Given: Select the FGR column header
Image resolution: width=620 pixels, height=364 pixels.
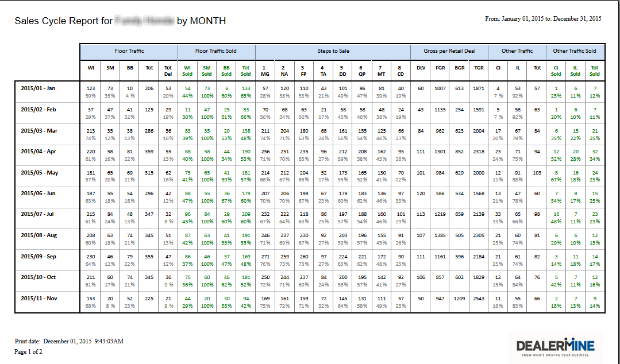Looking at the screenshot, I should click(x=440, y=68).
